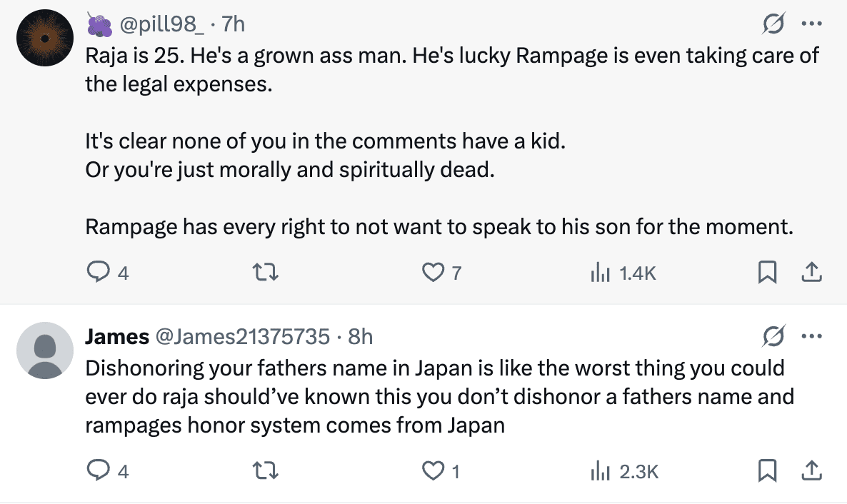Open more options for James's tweet
Screen dimensions: 847x504
point(811,336)
